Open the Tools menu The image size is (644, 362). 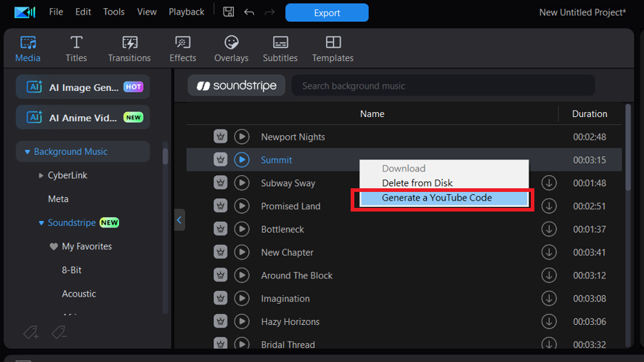point(114,12)
